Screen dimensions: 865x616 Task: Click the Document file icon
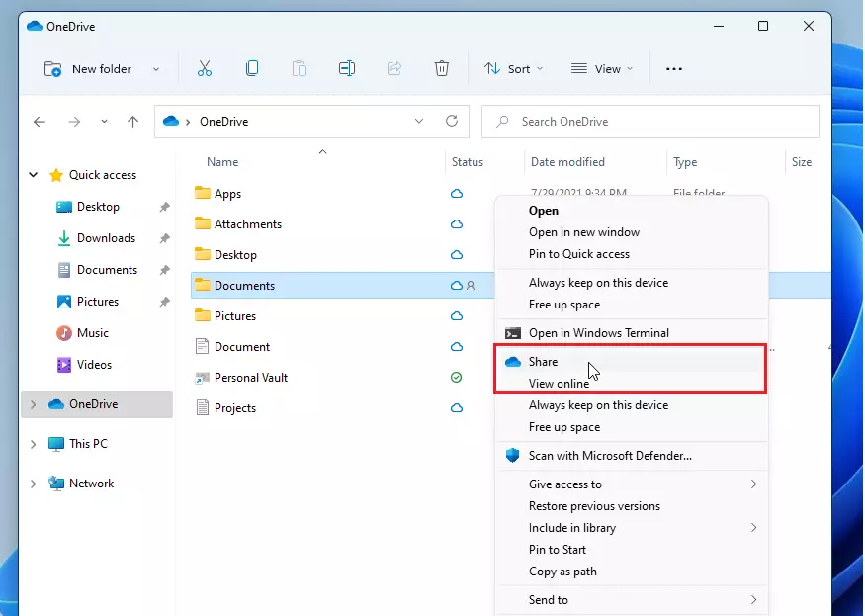(203, 347)
